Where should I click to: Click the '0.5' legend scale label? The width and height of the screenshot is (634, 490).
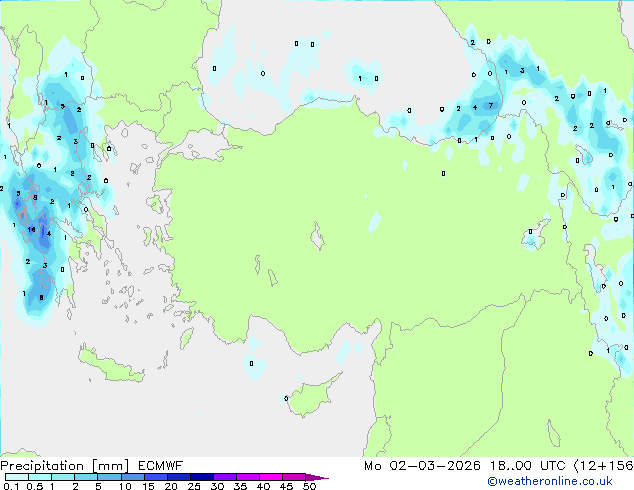tap(34, 486)
